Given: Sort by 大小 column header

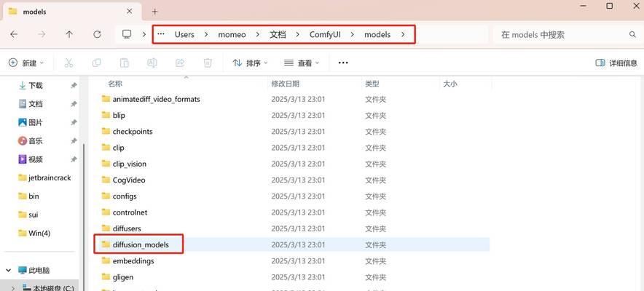Looking at the screenshot, I should pos(450,84).
